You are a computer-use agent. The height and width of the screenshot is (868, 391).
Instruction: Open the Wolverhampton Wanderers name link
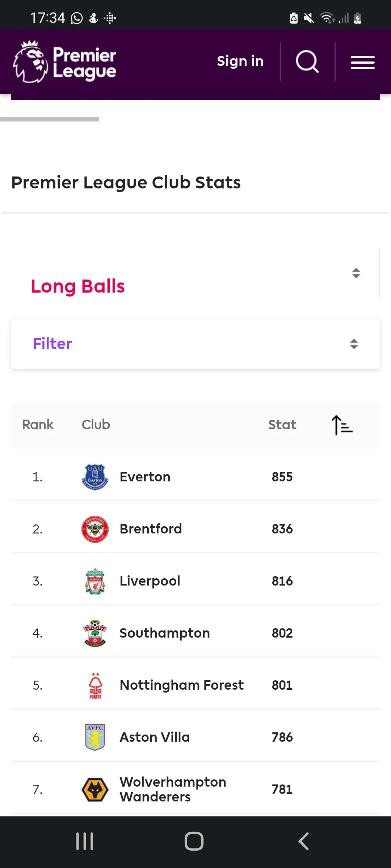(173, 789)
